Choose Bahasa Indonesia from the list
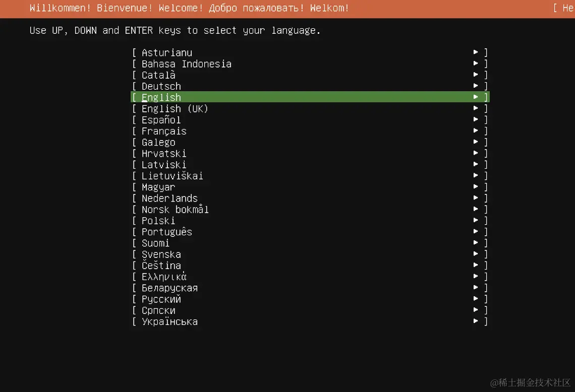This screenshot has width=575, height=392. tap(310, 64)
